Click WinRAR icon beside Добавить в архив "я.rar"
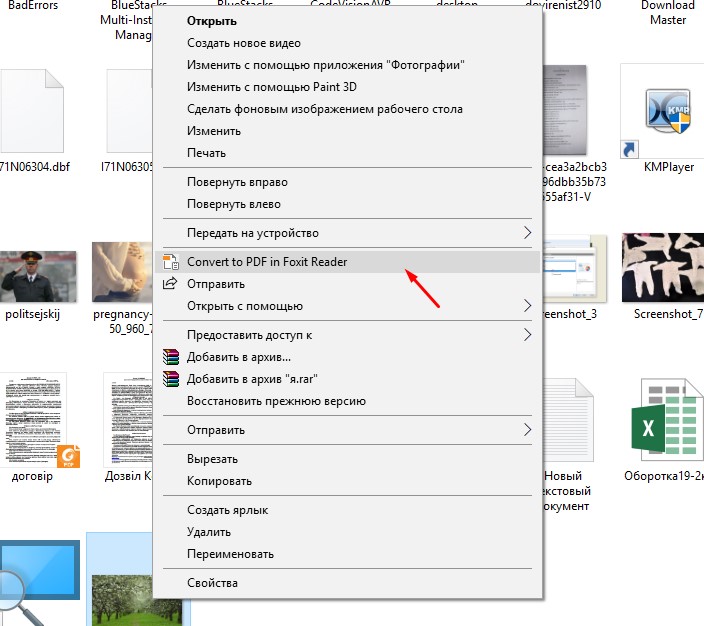The width and height of the screenshot is (704, 626). (x=171, y=379)
